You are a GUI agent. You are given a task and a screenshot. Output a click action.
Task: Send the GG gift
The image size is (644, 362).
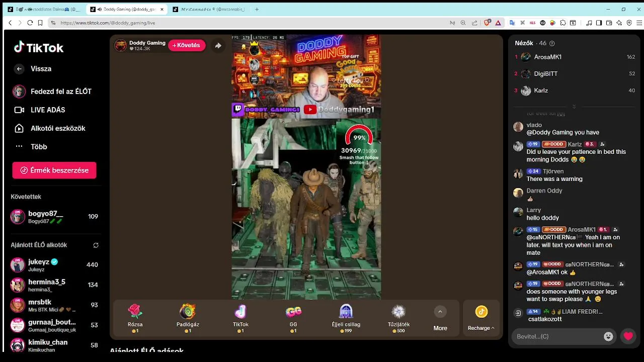tap(293, 319)
